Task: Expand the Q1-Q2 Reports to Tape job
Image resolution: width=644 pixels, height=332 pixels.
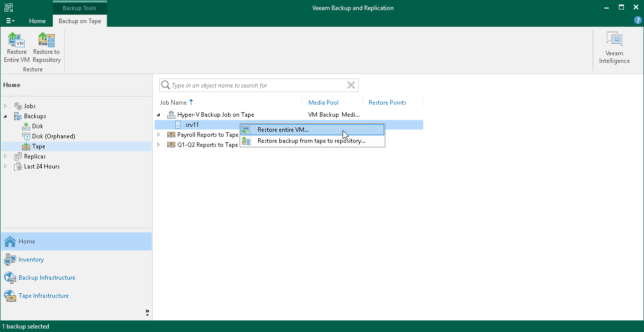Action: [x=158, y=145]
